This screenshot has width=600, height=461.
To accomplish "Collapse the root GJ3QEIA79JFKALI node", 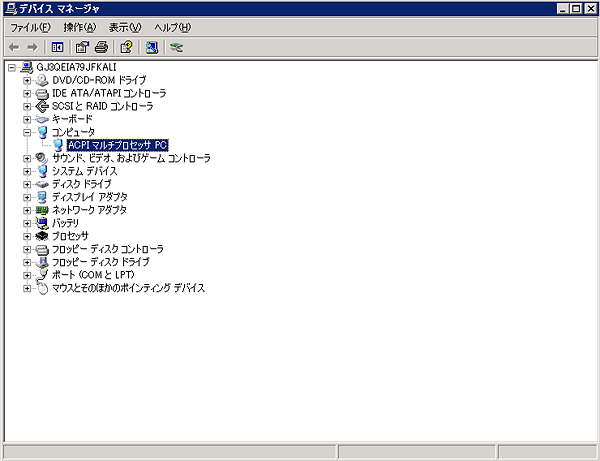I will [x=11, y=67].
